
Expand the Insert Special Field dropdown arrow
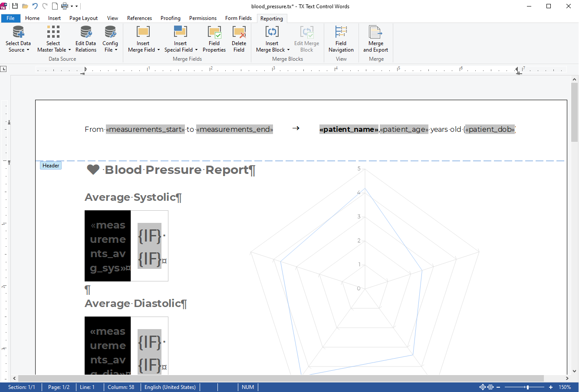click(196, 50)
